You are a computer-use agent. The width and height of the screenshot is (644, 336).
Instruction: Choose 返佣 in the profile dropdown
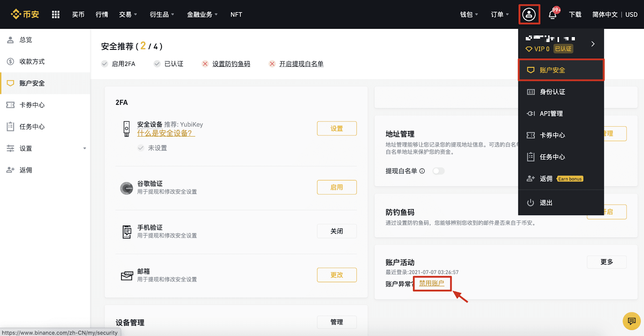tap(561, 178)
